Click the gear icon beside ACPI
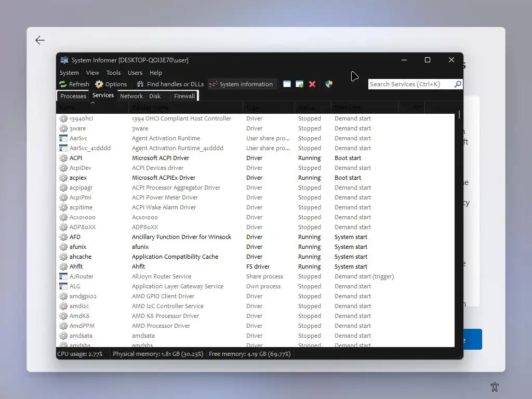 click(63, 158)
